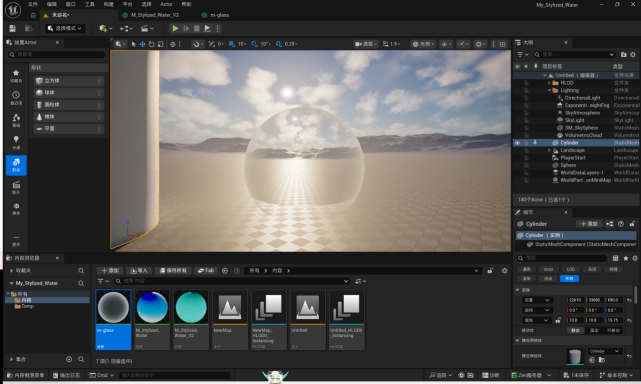641x384 pixels.
Task: Select the Favorites star category in Place Actors
Action: (16, 76)
